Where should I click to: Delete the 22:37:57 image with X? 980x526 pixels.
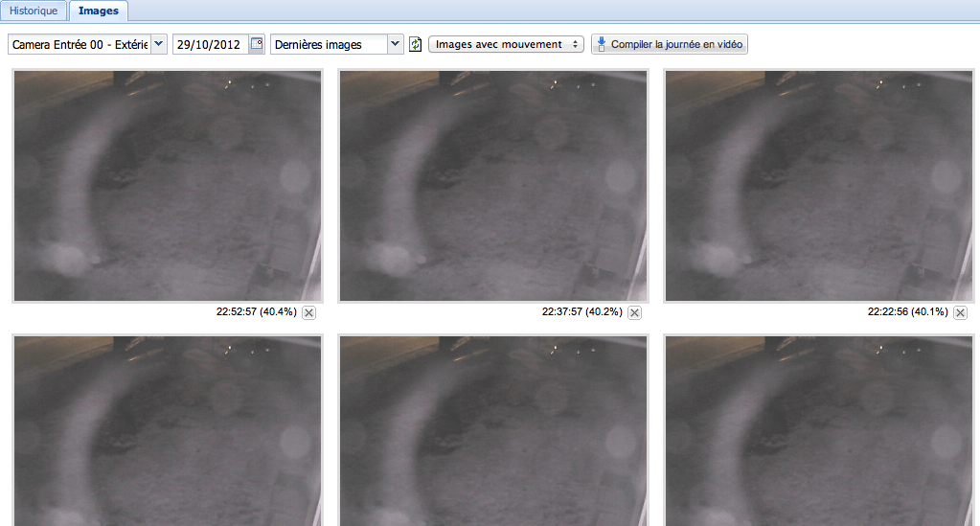(x=634, y=312)
